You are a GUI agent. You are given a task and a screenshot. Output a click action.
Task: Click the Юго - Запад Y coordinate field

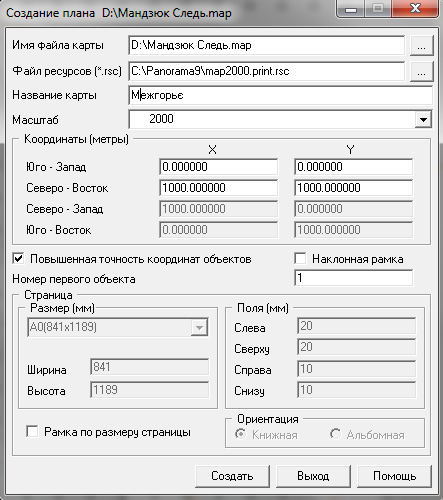point(353,167)
